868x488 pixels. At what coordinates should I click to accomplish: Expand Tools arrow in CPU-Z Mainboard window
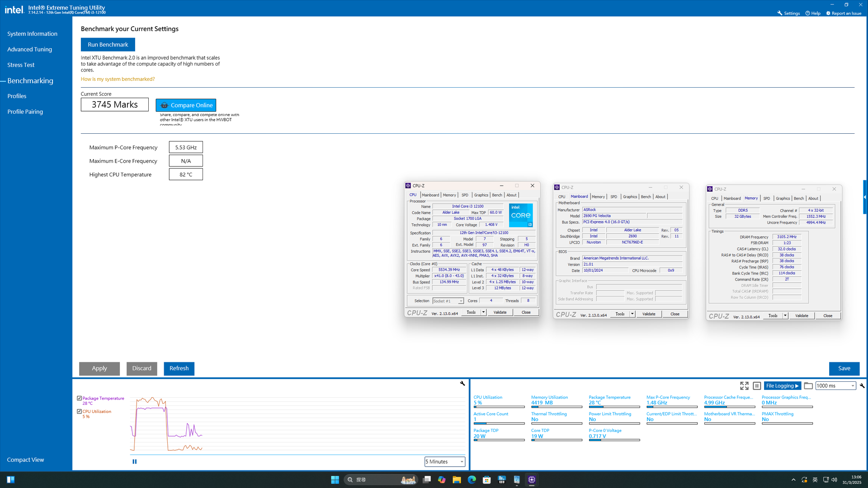click(x=632, y=314)
